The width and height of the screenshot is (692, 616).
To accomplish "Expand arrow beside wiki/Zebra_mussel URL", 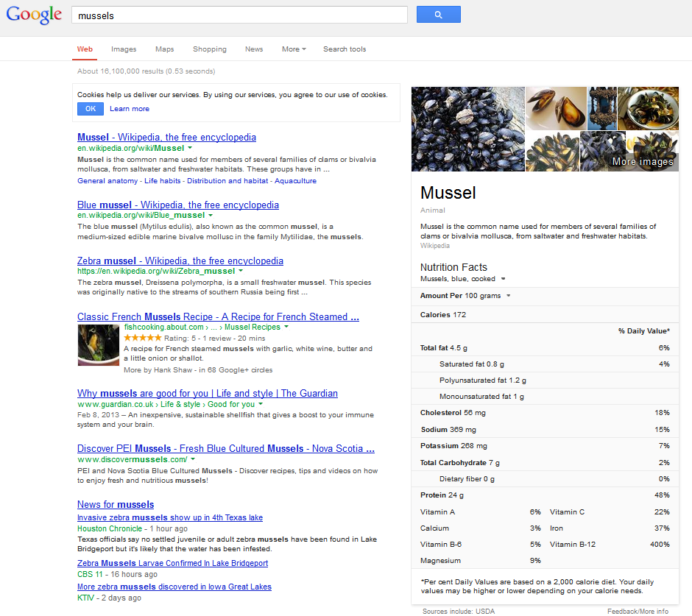I will pyautogui.click(x=241, y=271).
